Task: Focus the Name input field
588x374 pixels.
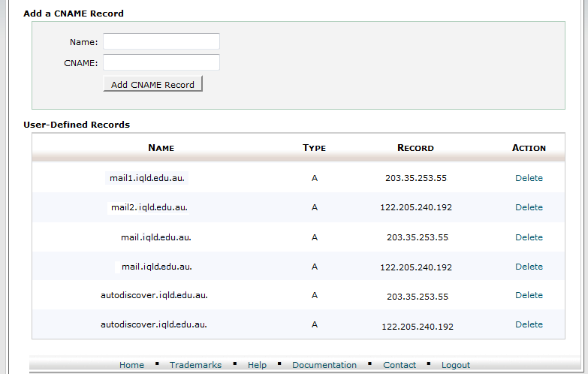Action: click(161, 41)
